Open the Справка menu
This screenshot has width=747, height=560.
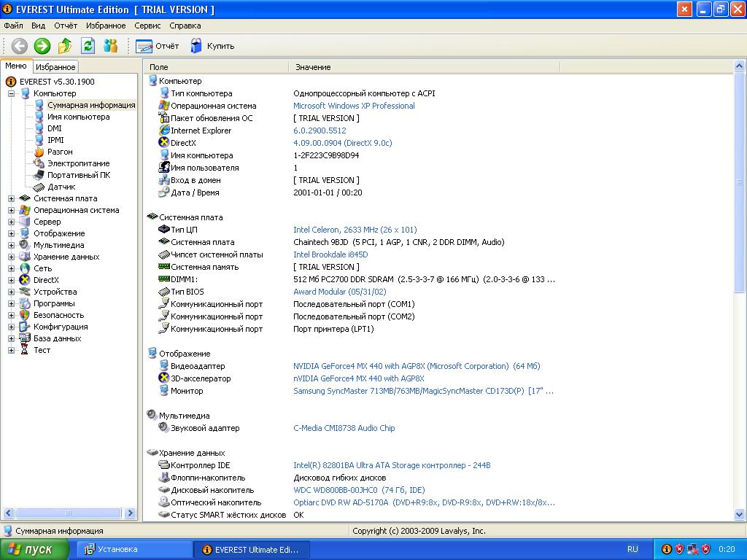185,26
